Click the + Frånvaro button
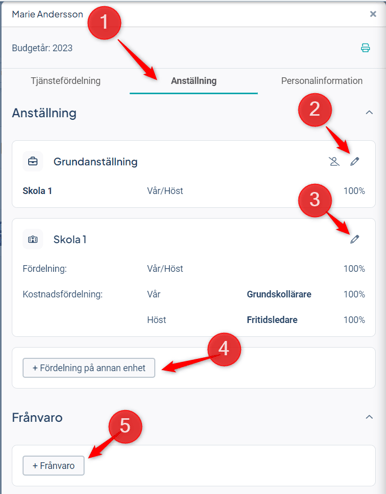 [x=53, y=466]
